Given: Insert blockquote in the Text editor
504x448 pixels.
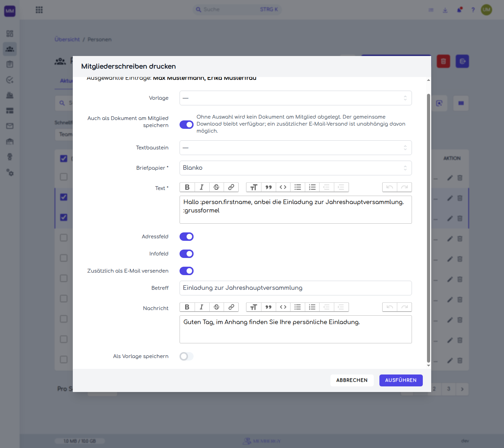Looking at the screenshot, I should pyautogui.click(x=268, y=187).
